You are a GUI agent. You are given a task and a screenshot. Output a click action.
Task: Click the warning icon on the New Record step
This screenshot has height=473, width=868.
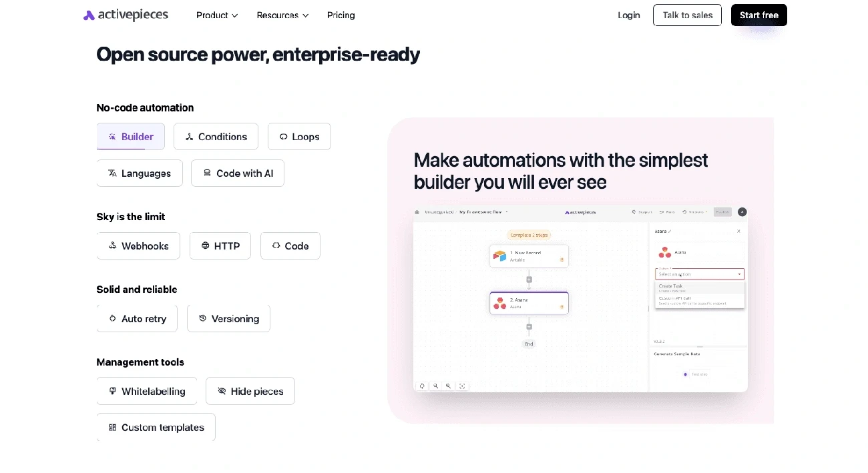(562, 259)
